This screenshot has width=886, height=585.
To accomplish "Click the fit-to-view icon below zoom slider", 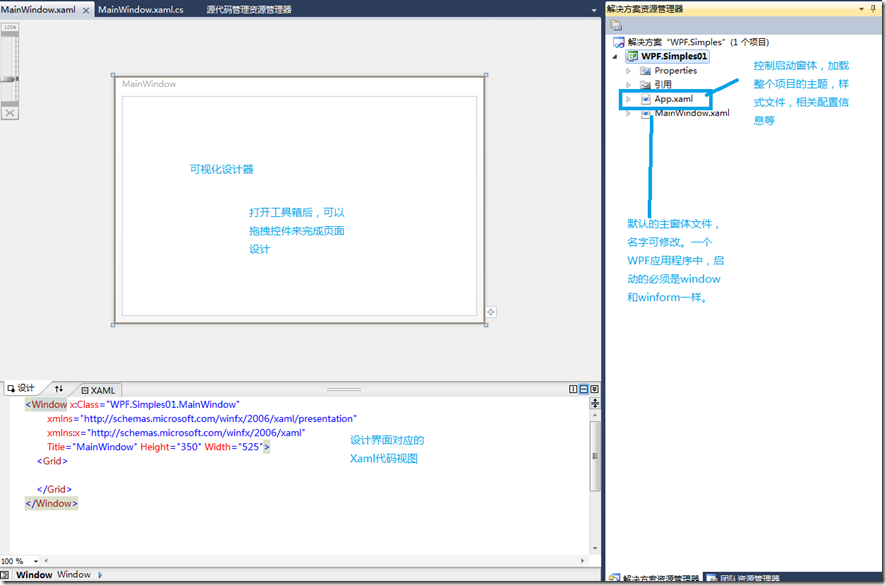I will pos(10,113).
